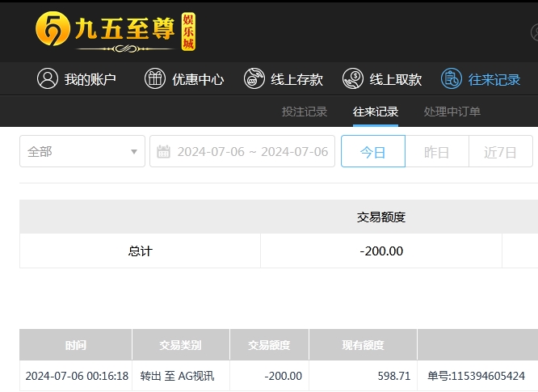Click the 交易额度 summary table header

pos(380,217)
